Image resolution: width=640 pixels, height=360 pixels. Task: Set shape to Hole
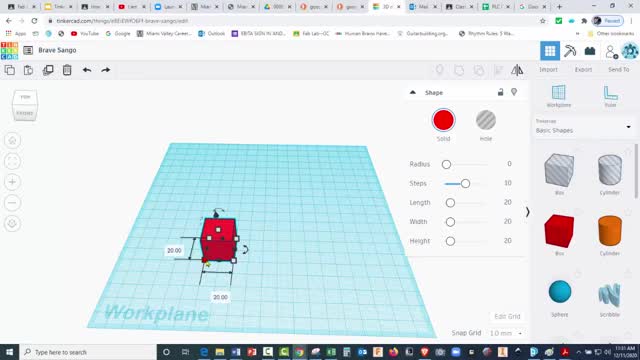click(x=486, y=120)
